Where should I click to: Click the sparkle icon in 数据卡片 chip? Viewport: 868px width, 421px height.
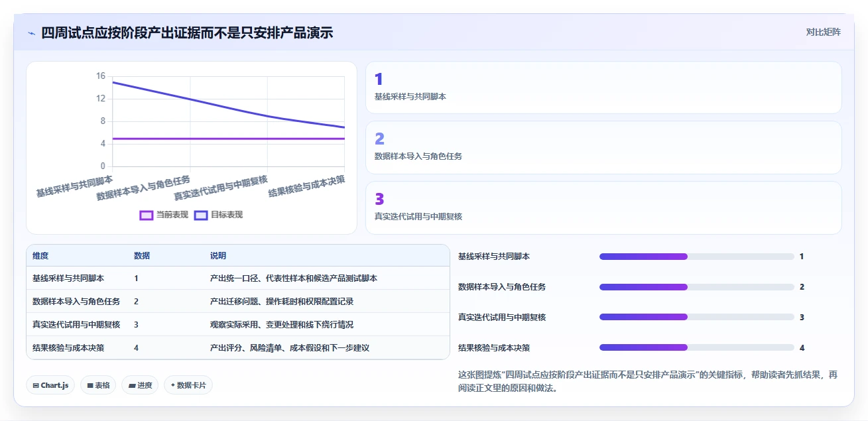tap(173, 385)
